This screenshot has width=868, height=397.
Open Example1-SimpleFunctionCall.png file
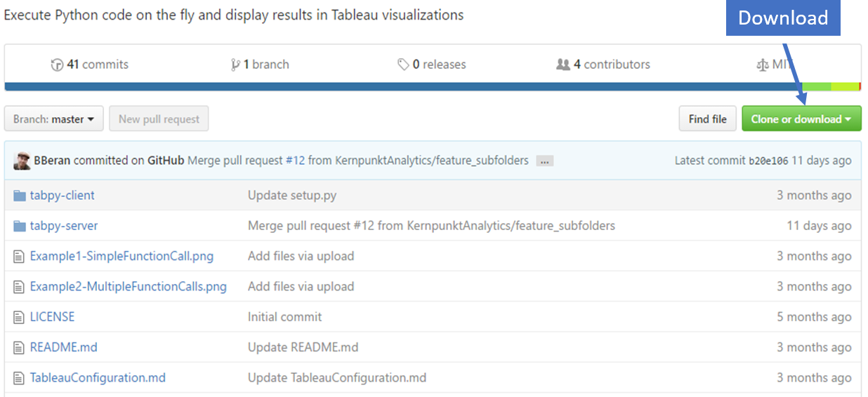pos(121,256)
